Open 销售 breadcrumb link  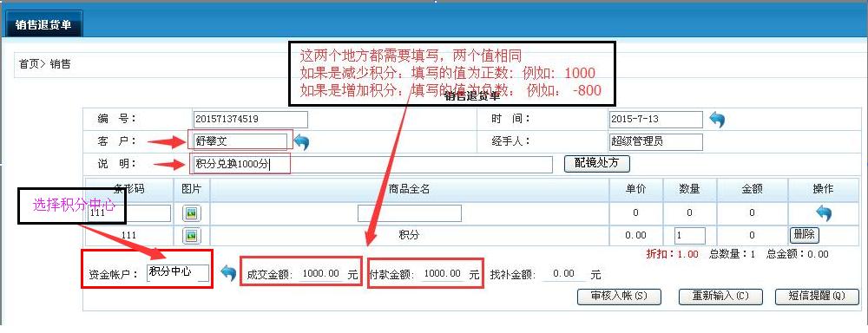tap(61, 64)
